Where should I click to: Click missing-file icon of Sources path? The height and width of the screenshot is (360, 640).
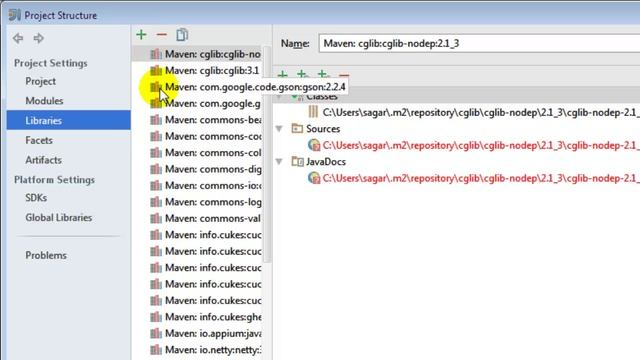[x=314, y=145]
